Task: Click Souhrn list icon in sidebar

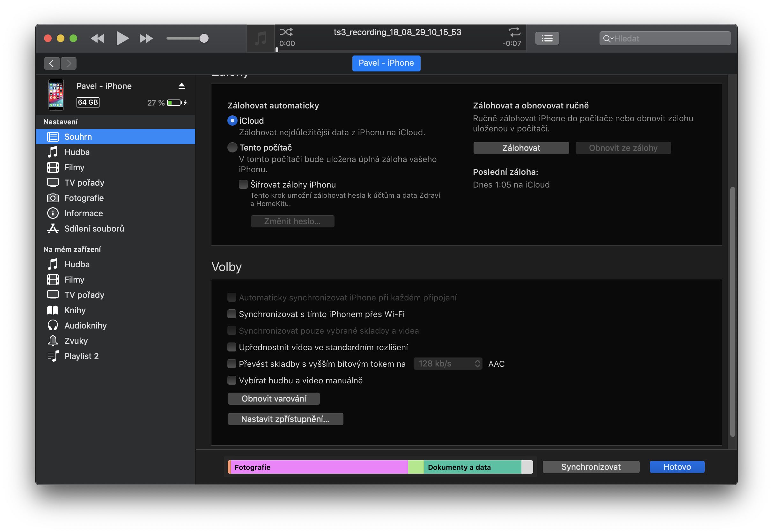Action: pyautogui.click(x=53, y=137)
